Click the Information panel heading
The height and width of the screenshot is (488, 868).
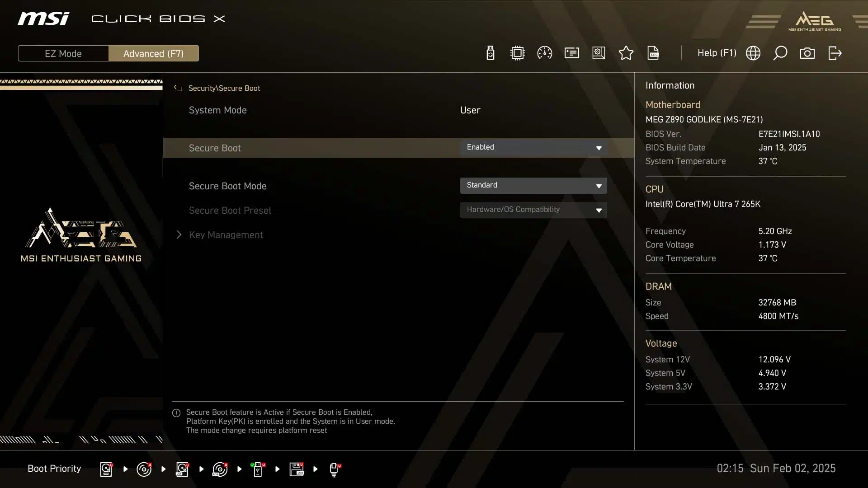(x=670, y=85)
